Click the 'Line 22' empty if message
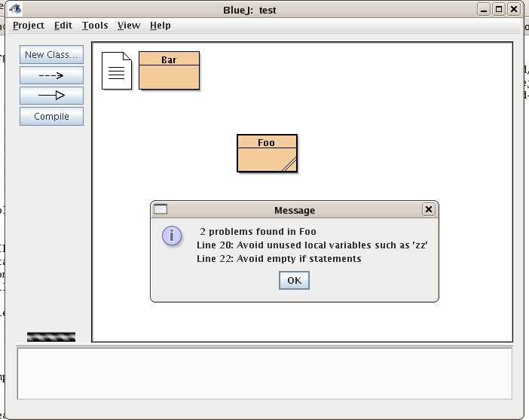 click(x=279, y=258)
